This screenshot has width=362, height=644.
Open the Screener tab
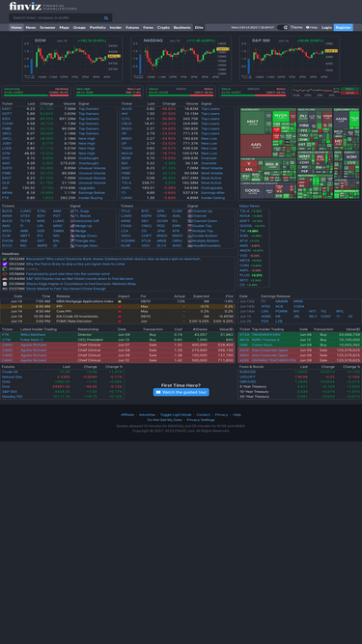[x=47, y=28]
